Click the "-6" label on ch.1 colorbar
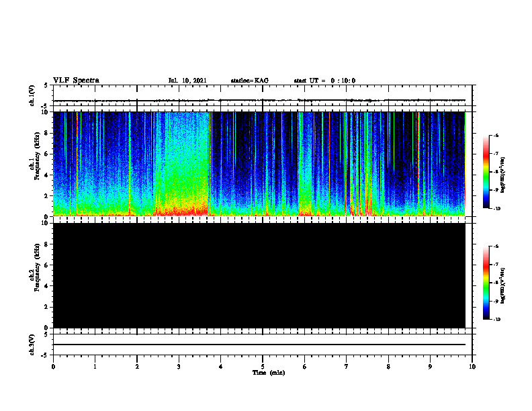The image size is (532, 411). (496, 135)
